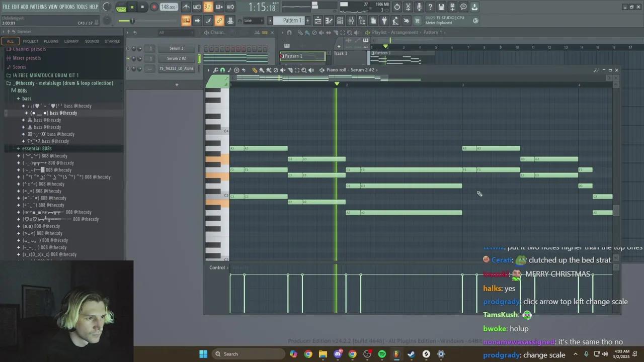Switch browser to LIBRARY tab
The width and height of the screenshot is (644, 362).
pyautogui.click(x=71, y=41)
